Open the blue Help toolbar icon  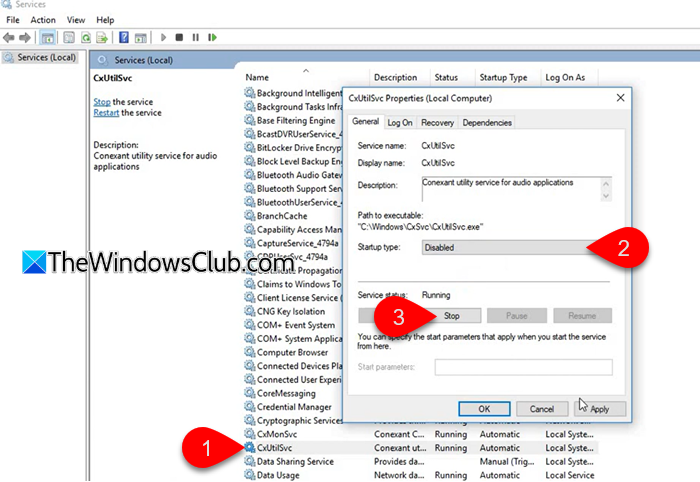click(x=124, y=37)
